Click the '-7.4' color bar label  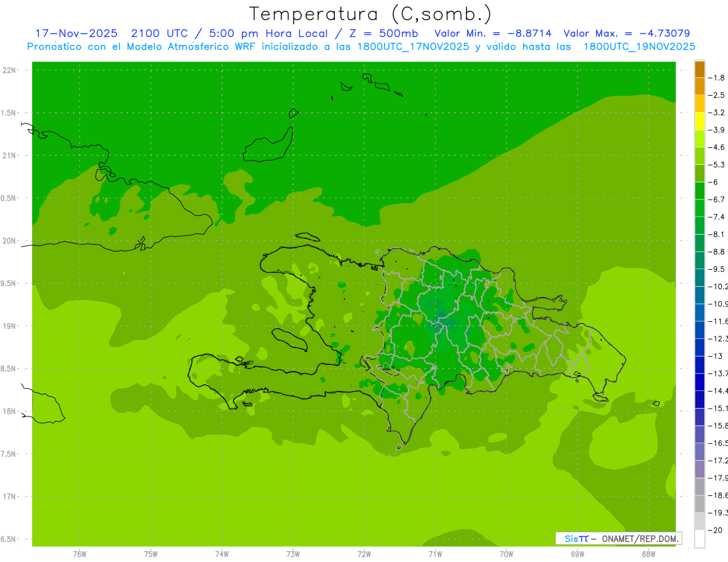(716, 217)
